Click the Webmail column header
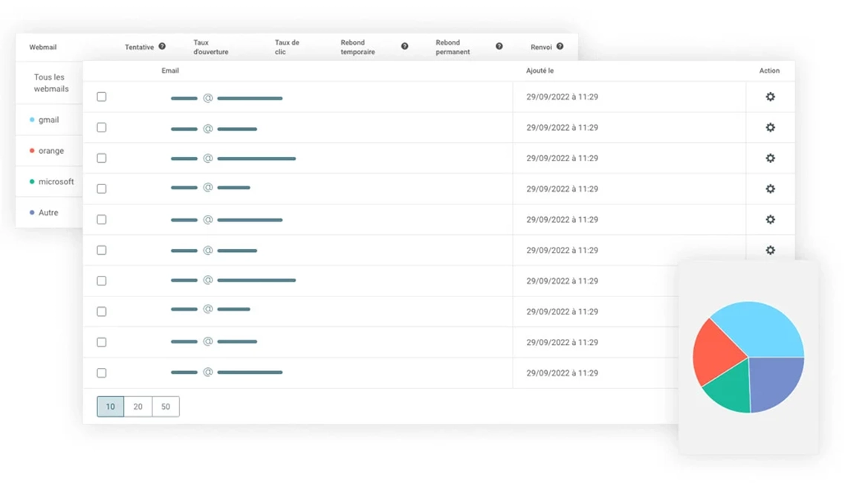The width and height of the screenshot is (868, 498). [42, 47]
